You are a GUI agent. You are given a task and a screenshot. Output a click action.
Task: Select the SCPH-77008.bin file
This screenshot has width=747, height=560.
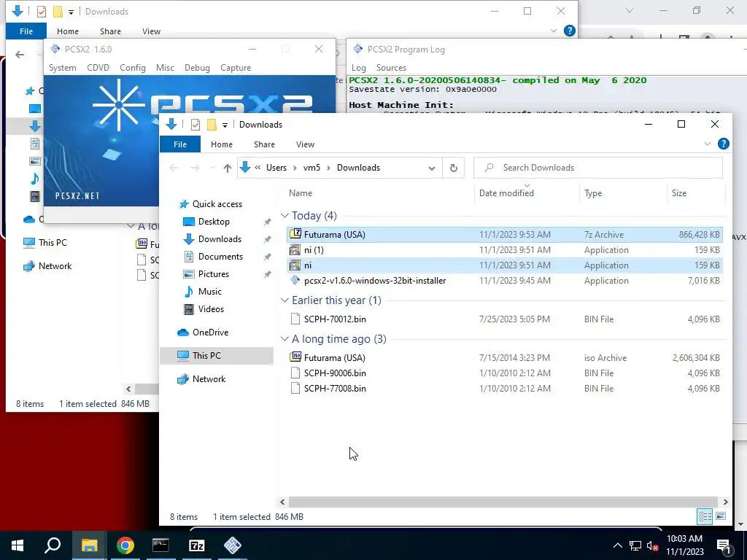(505, 388)
